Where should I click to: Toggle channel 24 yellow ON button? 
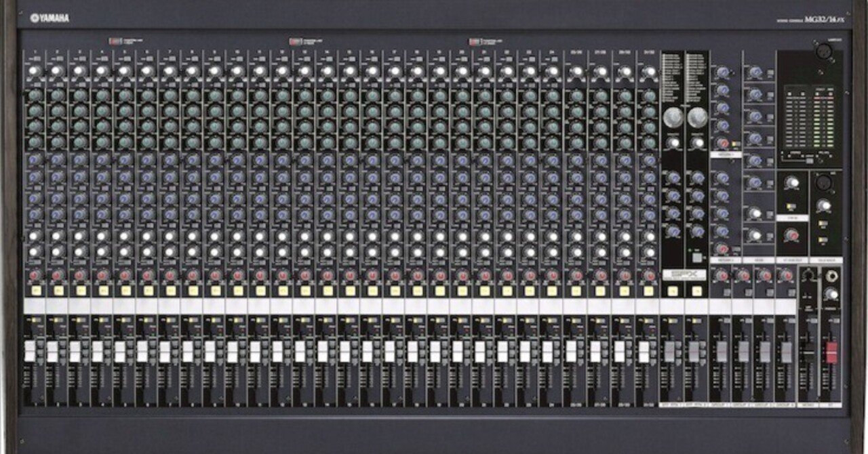click(x=552, y=290)
